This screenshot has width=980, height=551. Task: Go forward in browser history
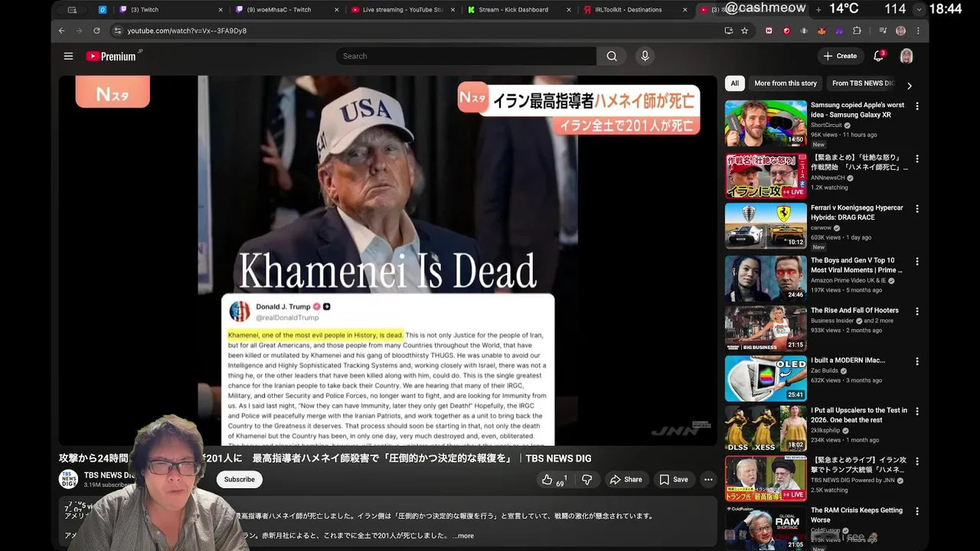point(79,31)
